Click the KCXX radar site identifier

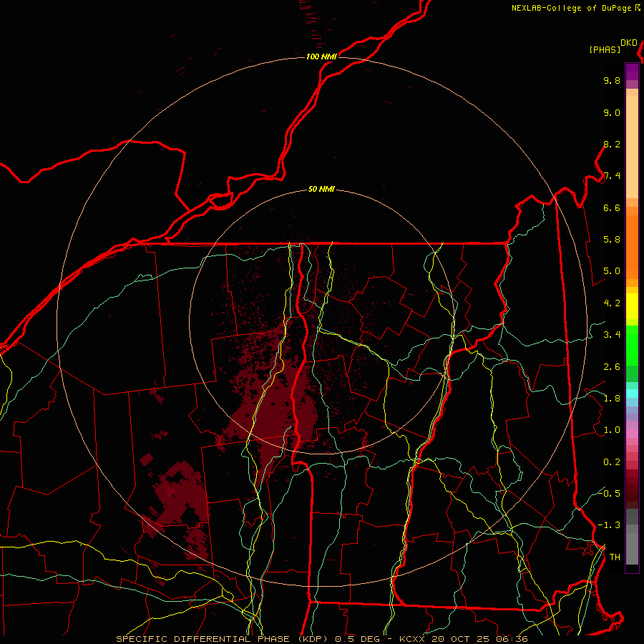(412, 639)
